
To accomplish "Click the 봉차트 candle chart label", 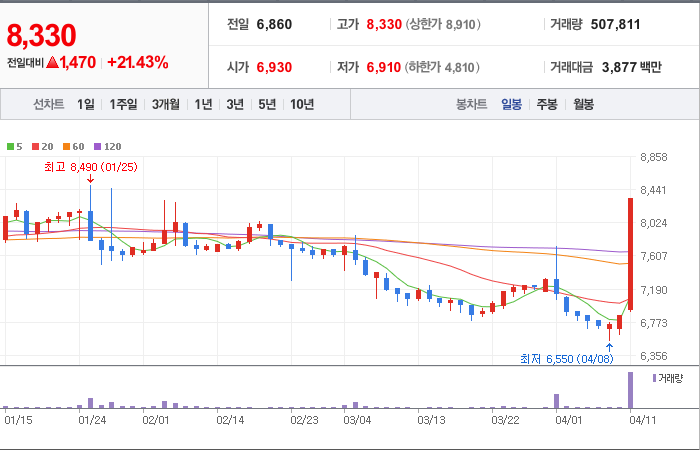I will (x=471, y=104).
